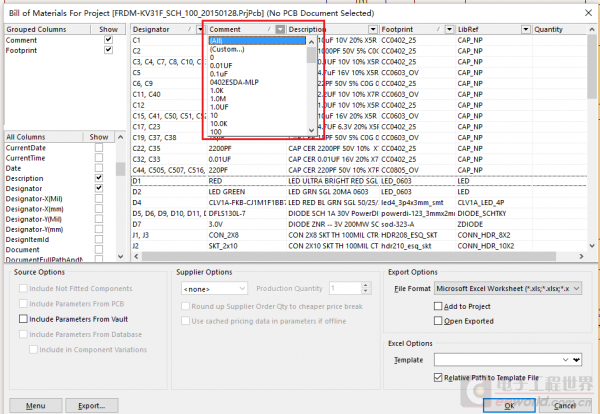Open LibRef column filter dropdown
Image resolution: width=600 pixels, height=414 pixels.
click(526, 29)
